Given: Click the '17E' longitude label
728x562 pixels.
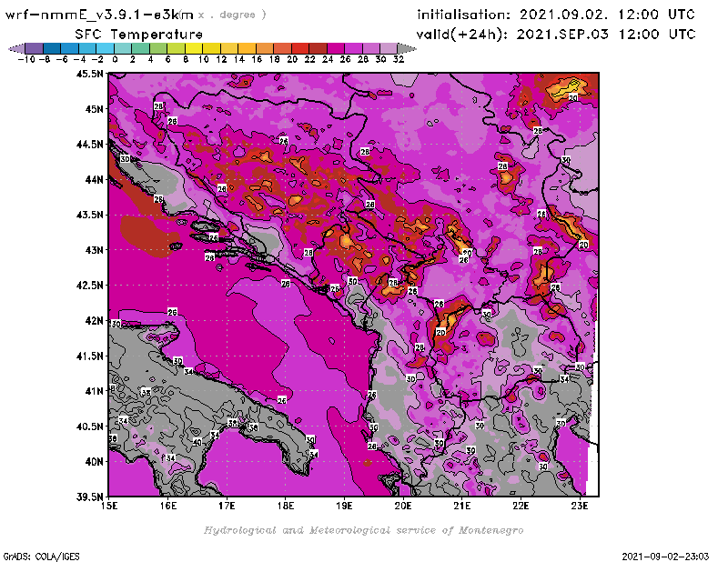Looking at the screenshot, I should [227, 506].
